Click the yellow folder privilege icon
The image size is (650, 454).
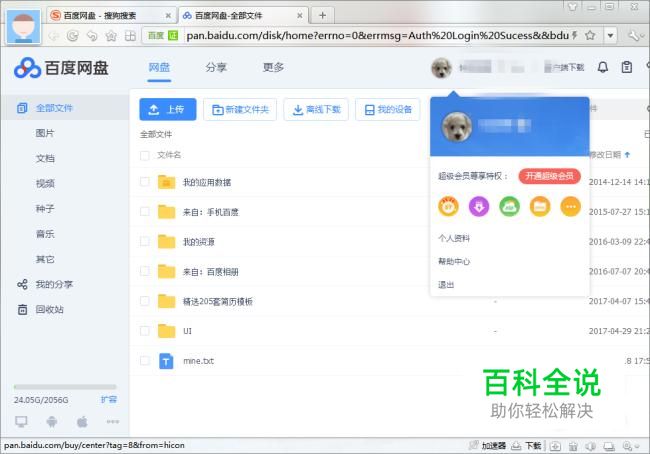point(540,206)
